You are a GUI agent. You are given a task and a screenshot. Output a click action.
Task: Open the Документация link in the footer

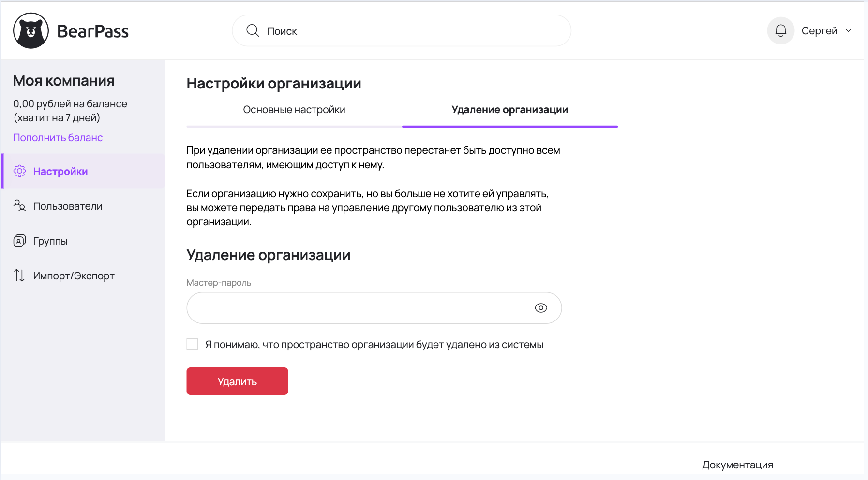pyautogui.click(x=737, y=465)
